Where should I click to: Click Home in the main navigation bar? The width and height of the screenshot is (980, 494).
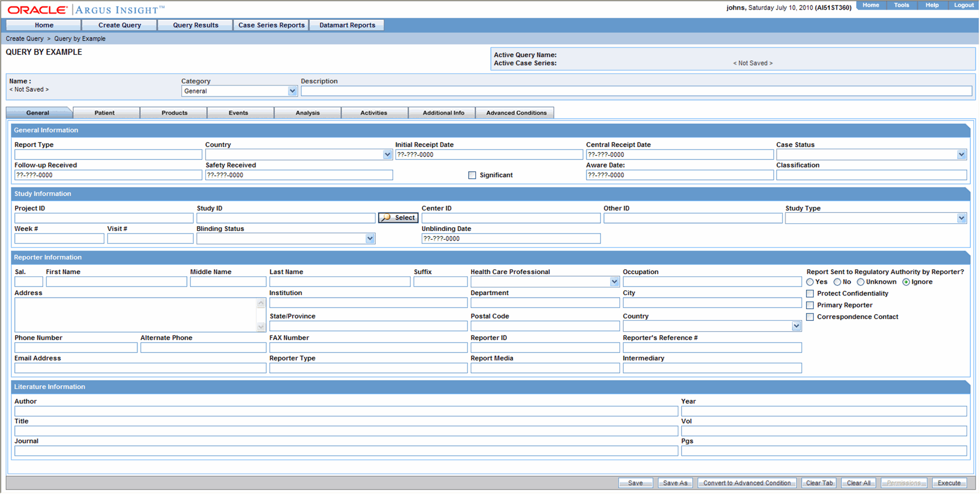point(44,25)
